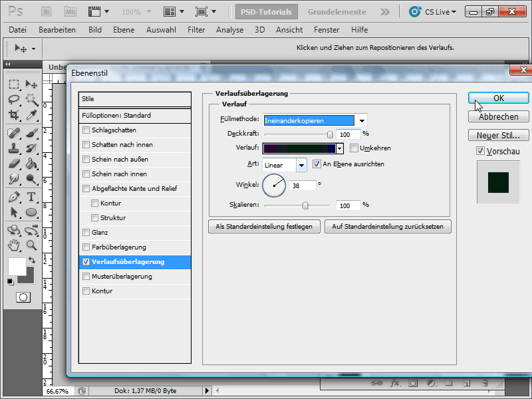Select the Ellipse shape tool
Screen dimensions: 532x399
[31, 212]
